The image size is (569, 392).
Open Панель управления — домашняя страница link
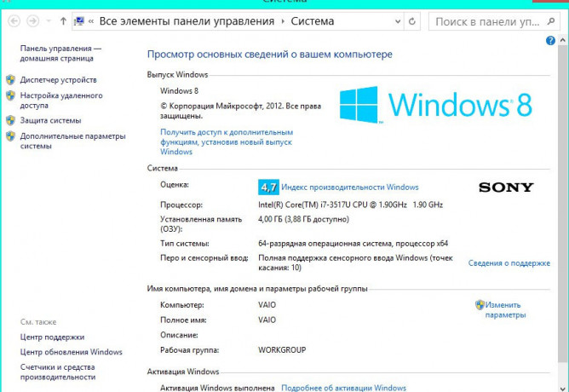60,54
